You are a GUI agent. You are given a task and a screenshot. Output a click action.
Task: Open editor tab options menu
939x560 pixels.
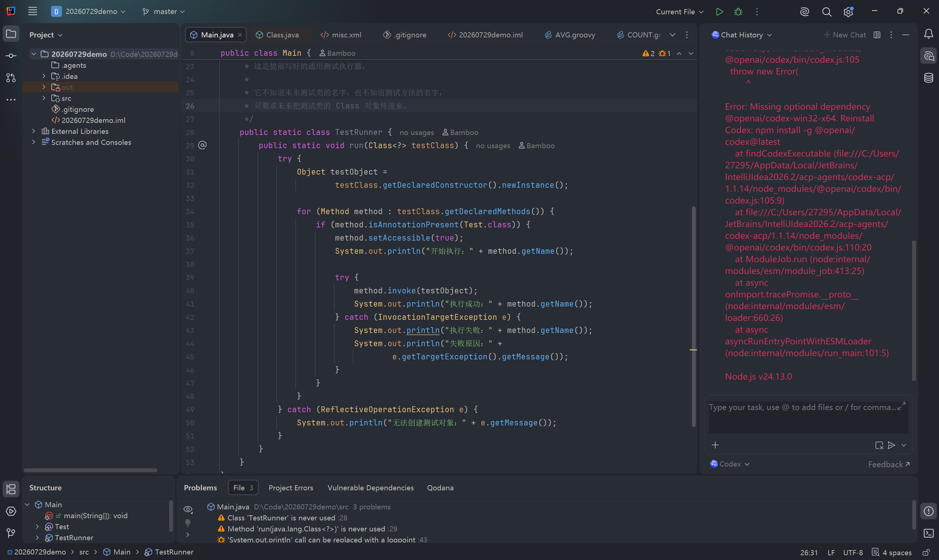click(687, 35)
